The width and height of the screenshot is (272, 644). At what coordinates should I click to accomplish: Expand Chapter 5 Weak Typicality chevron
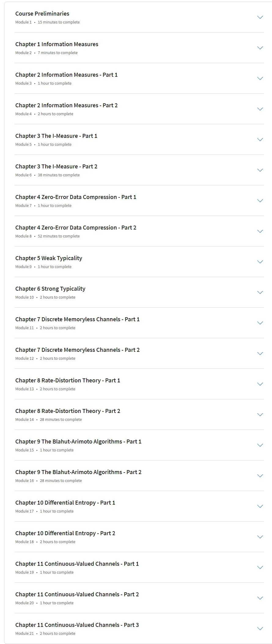tap(260, 262)
